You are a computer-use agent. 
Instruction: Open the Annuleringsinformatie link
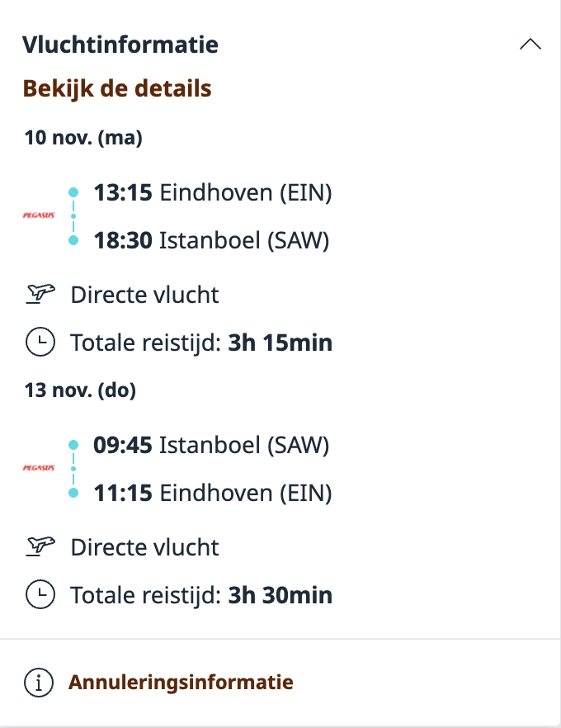181,683
